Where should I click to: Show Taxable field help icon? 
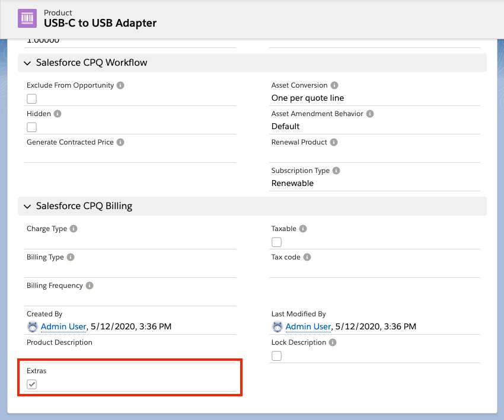(303, 229)
